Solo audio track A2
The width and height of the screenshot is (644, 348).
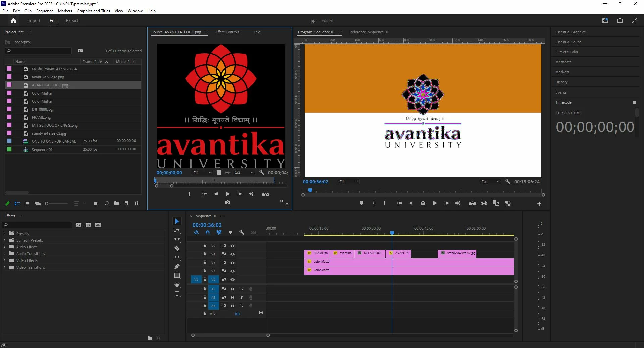coord(241,297)
